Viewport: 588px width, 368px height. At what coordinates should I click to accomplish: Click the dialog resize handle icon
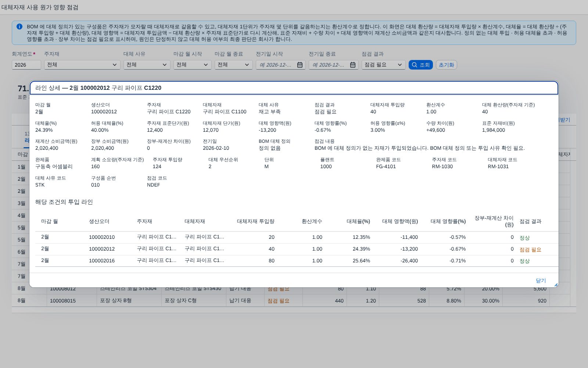(x=556, y=285)
